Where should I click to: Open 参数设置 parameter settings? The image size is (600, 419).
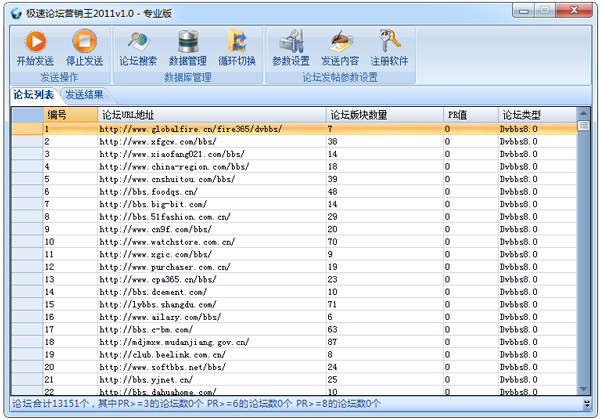pos(291,47)
